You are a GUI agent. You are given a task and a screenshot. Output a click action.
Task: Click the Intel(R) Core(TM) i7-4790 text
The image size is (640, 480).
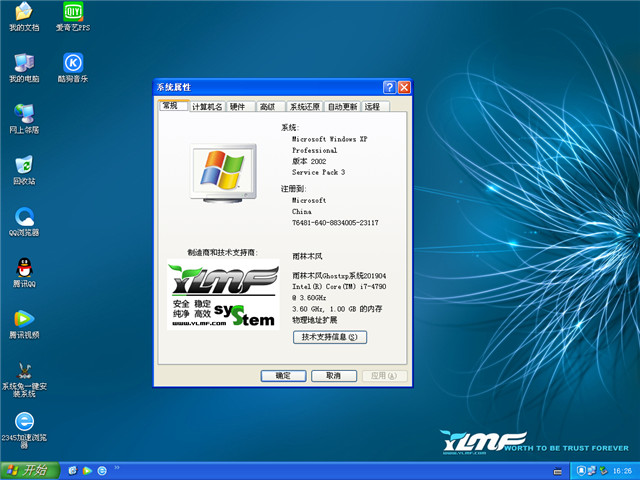[x=339, y=287]
